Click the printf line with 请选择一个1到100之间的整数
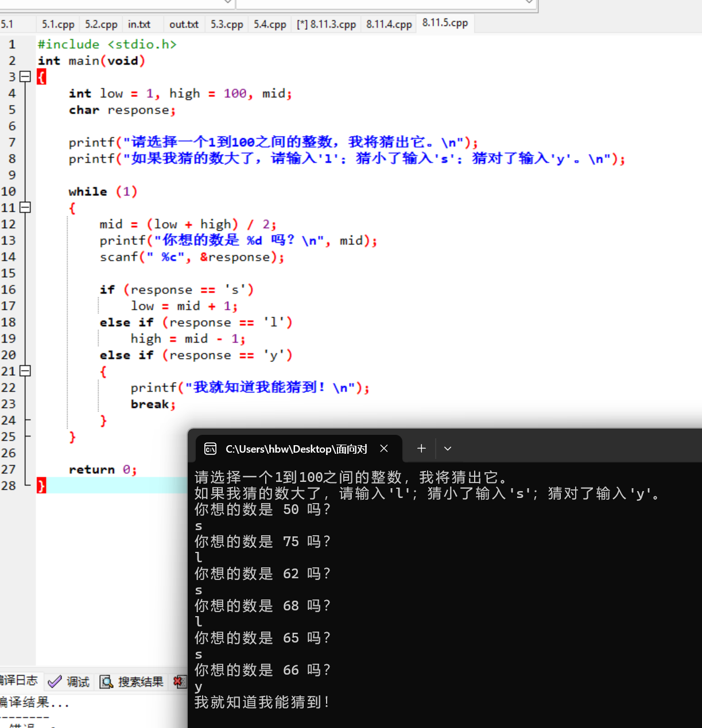Image resolution: width=702 pixels, height=728 pixels. pyautogui.click(x=273, y=142)
